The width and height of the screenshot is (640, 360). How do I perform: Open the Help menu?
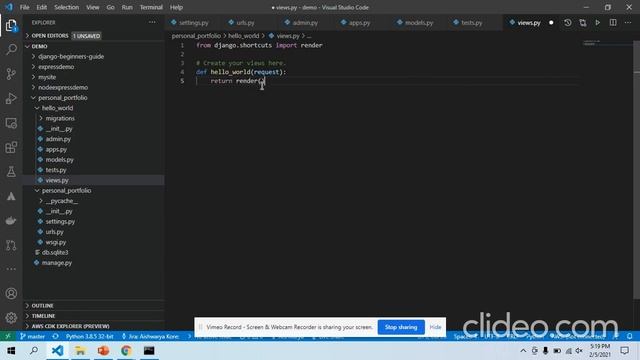click(x=176, y=7)
